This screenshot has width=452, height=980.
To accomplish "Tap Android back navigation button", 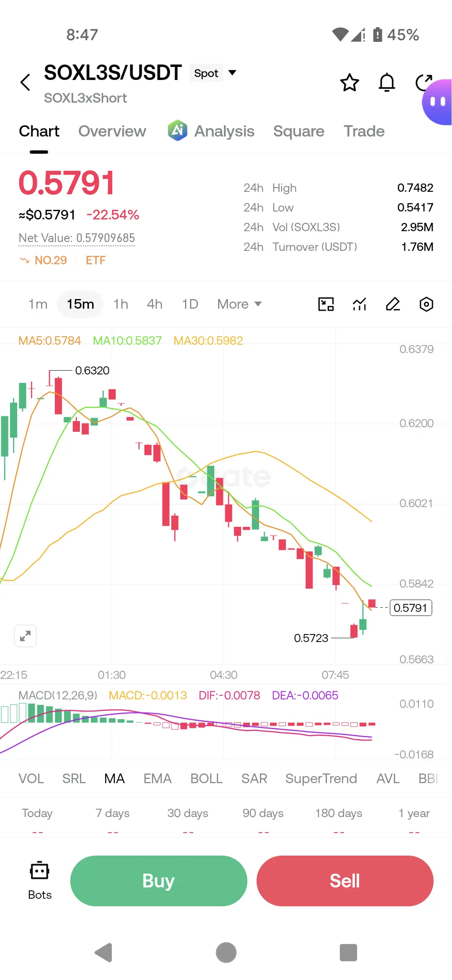I will pos(104,953).
